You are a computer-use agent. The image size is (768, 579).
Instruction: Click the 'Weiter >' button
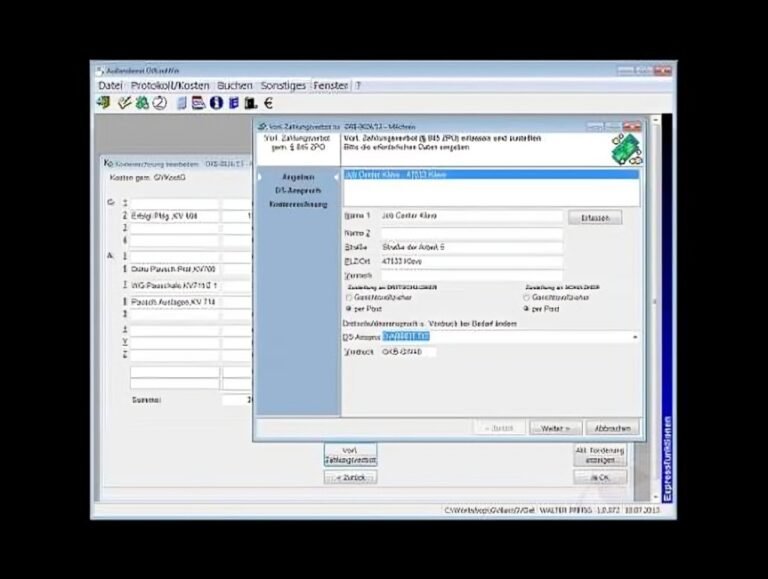point(555,428)
